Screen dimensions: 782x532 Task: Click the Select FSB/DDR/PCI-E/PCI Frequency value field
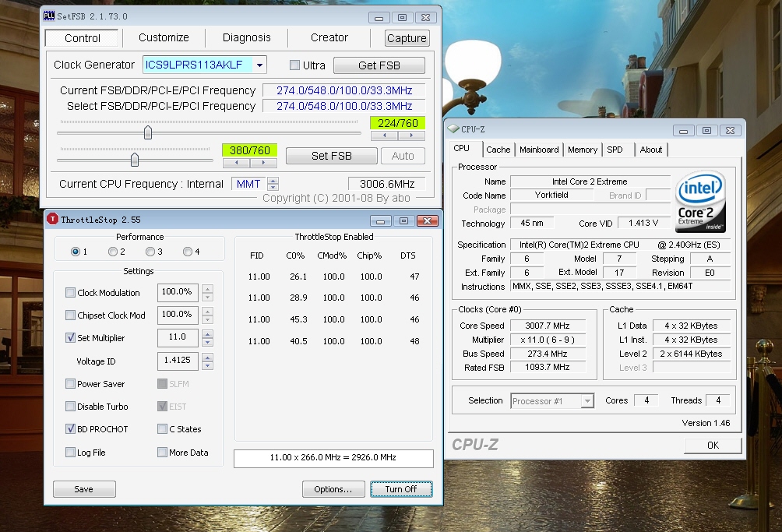click(x=344, y=106)
